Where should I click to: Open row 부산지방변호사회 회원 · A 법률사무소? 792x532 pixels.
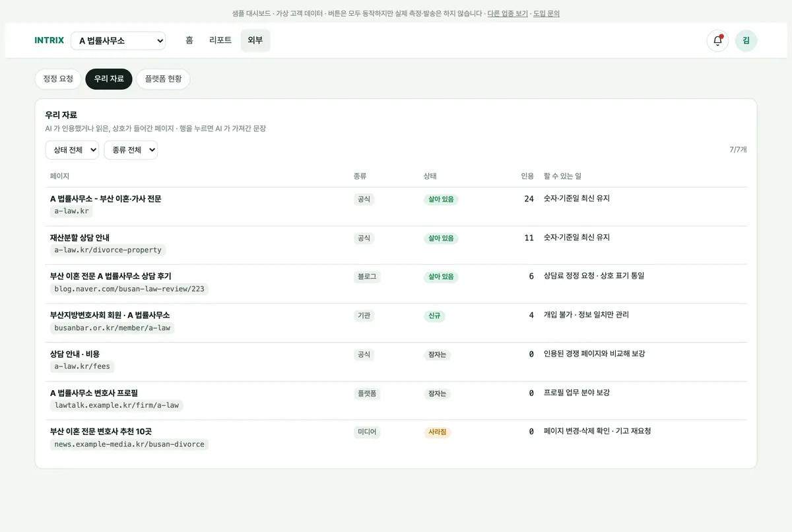point(396,323)
